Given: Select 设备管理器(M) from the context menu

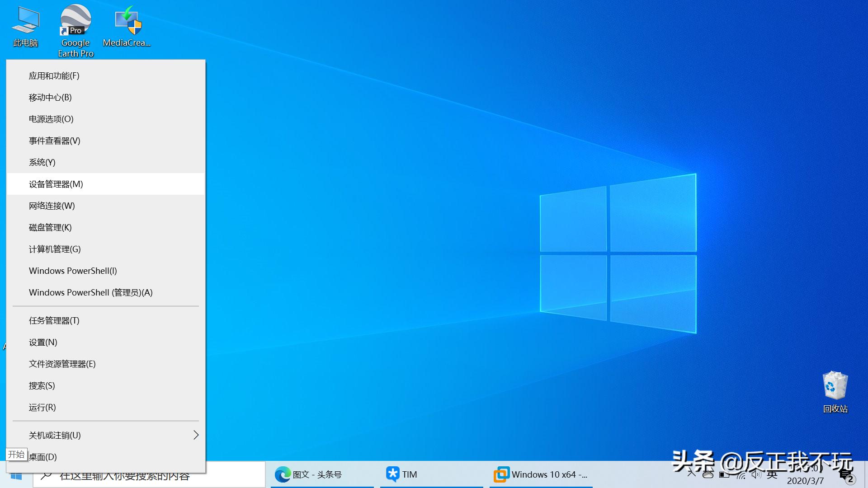Looking at the screenshot, I should 56,184.
